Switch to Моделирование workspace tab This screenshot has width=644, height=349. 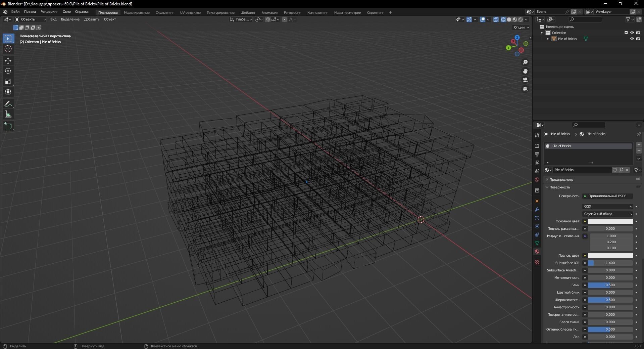coord(137,12)
